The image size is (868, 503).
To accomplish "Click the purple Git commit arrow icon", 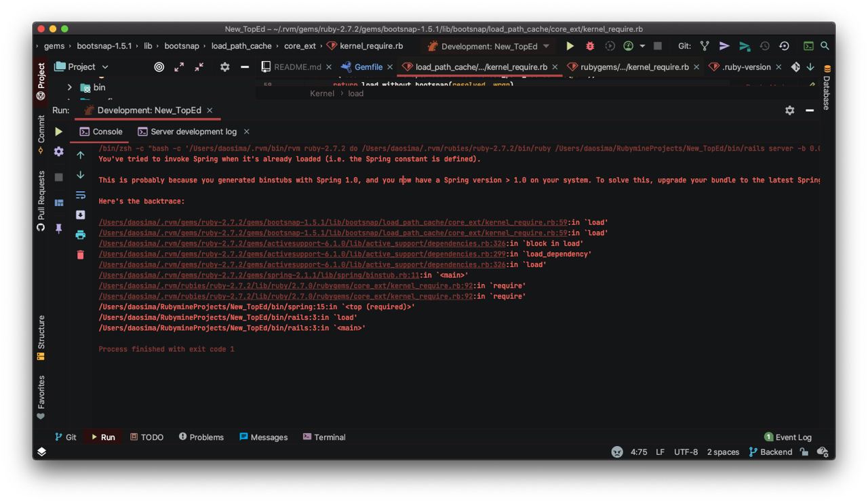I will click(x=724, y=46).
